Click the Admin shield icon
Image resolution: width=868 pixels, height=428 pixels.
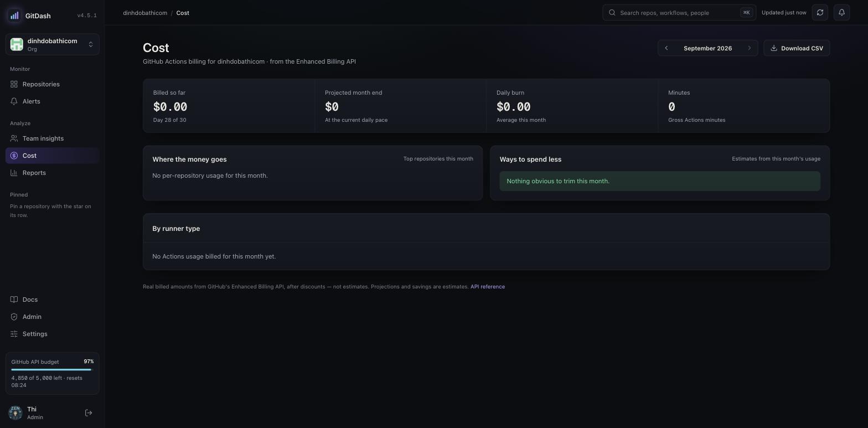pos(14,317)
